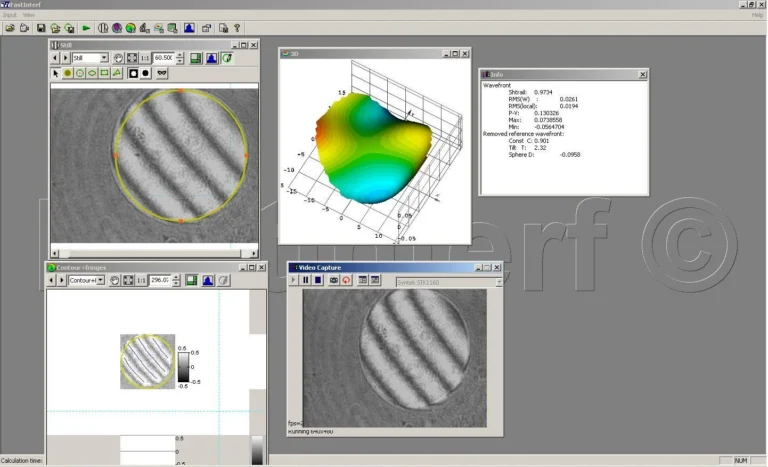Click the 60.500 zoom field in Still window
The width and height of the screenshot is (768, 467).
pyautogui.click(x=164, y=58)
